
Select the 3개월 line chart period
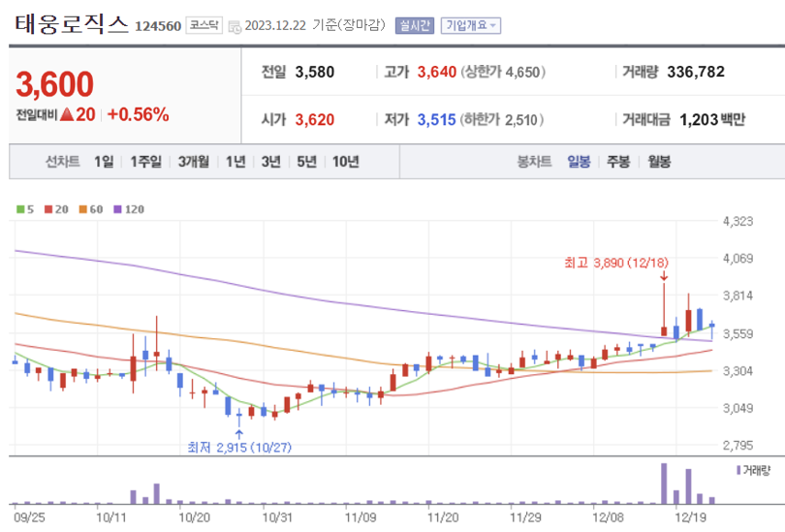coord(193,162)
